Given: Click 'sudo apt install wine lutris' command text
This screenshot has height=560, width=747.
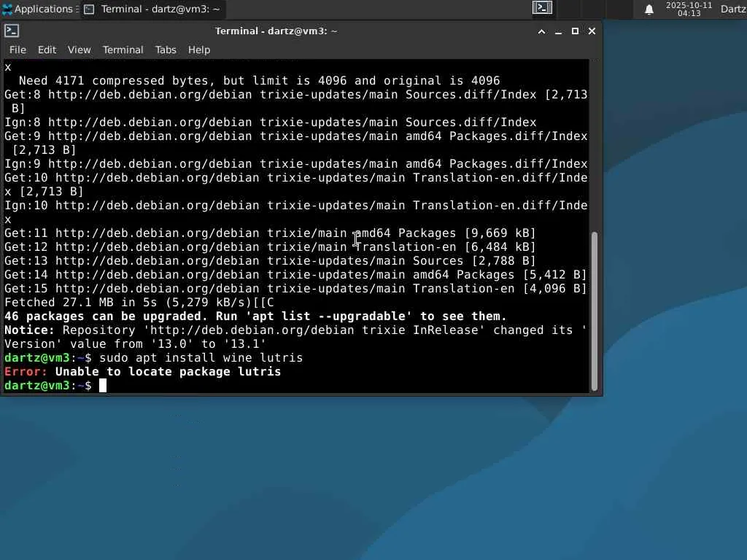Looking at the screenshot, I should pos(201,357).
